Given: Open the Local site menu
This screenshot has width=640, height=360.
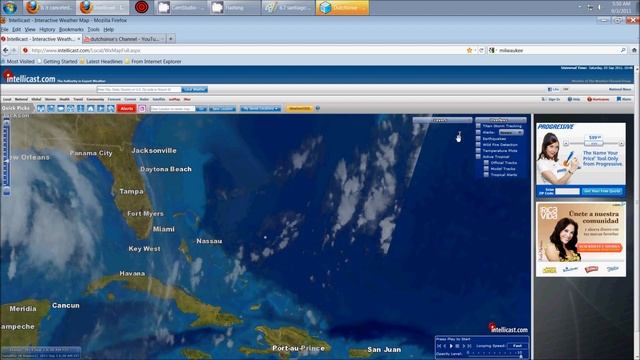Looking at the screenshot, I should [7, 99].
